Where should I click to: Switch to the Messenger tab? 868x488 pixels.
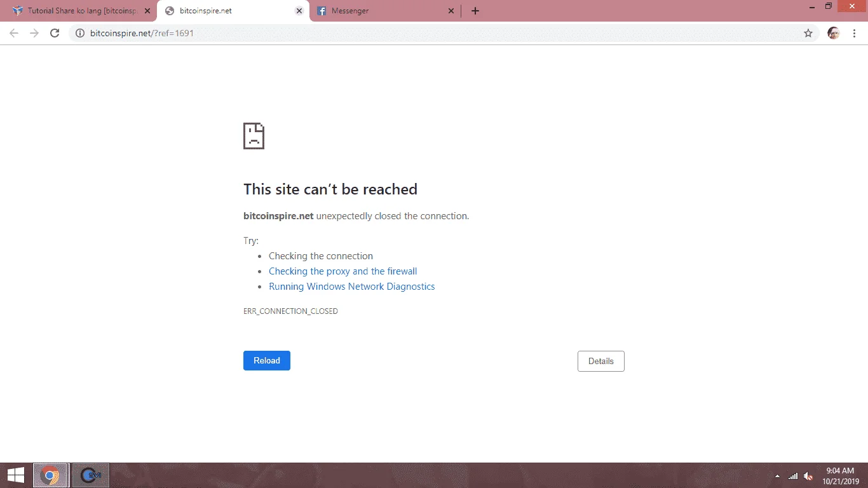point(386,11)
